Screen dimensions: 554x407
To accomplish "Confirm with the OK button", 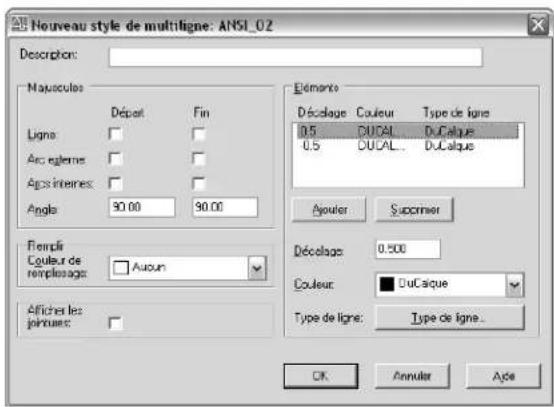I will [x=321, y=376].
